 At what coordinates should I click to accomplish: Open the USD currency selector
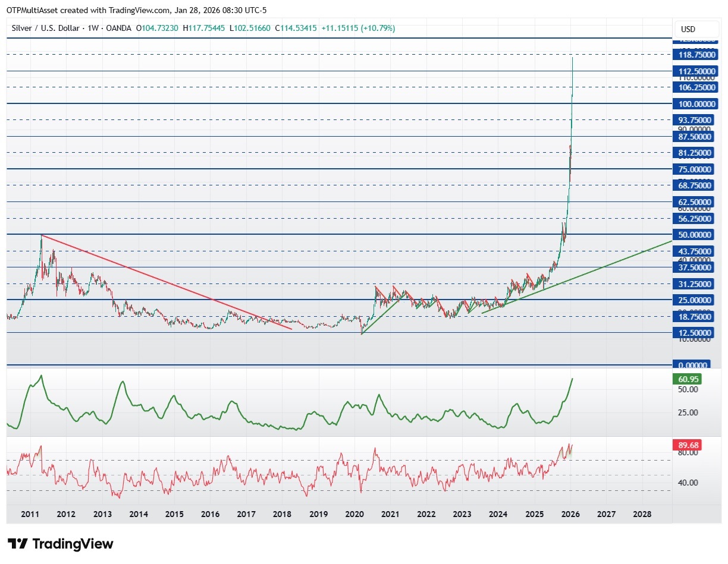688,29
